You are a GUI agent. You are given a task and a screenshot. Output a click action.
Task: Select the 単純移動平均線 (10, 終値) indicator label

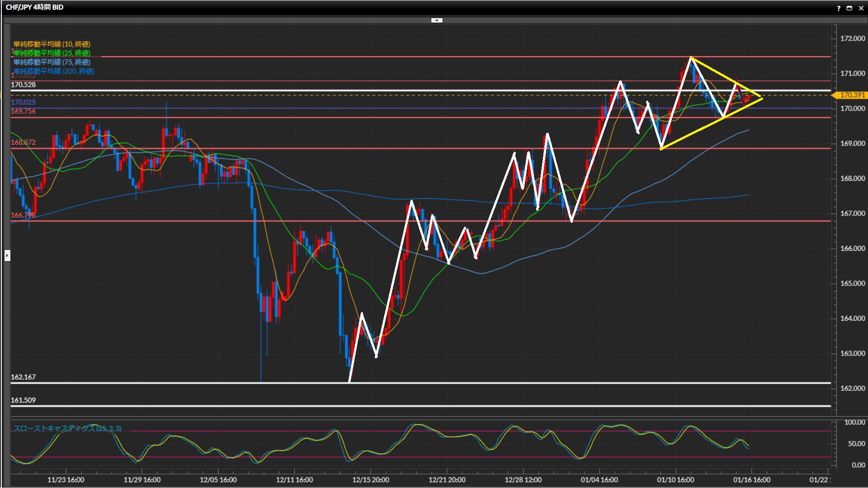(x=52, y=44)
